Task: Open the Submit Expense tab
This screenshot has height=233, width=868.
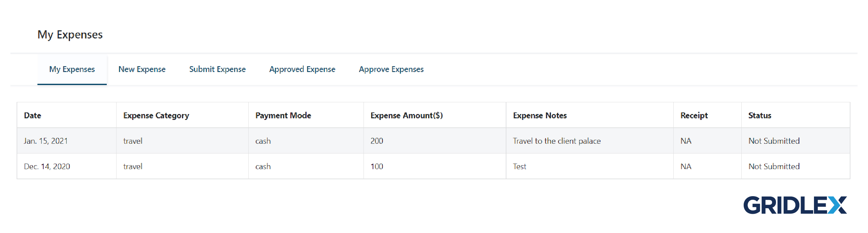Action: pyautogui.click(x=217, y=69)
